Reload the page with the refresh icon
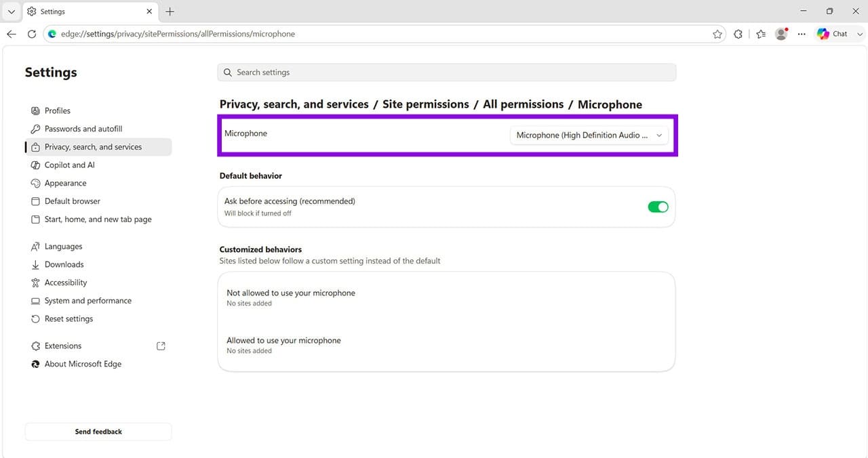The height and width of the screenshot is (458, 868). pyautogui.click(x=32, y=34)
